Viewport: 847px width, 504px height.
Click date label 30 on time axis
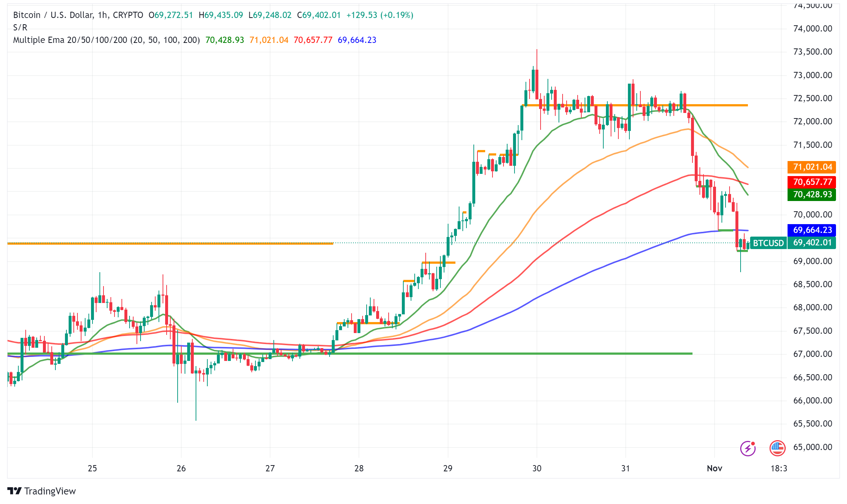pyautogui.click(x=537, y=468)
